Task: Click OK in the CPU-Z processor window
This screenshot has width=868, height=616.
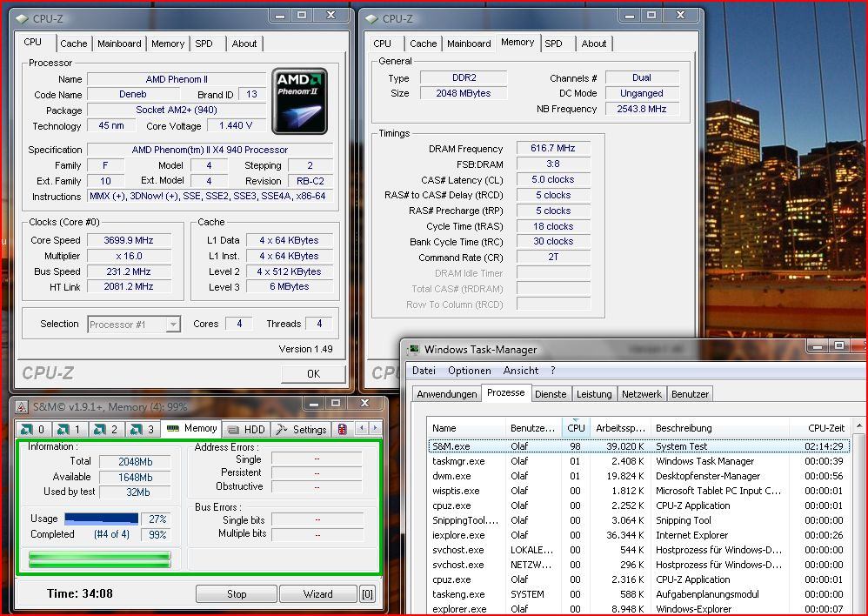Action: click(313, 374)
